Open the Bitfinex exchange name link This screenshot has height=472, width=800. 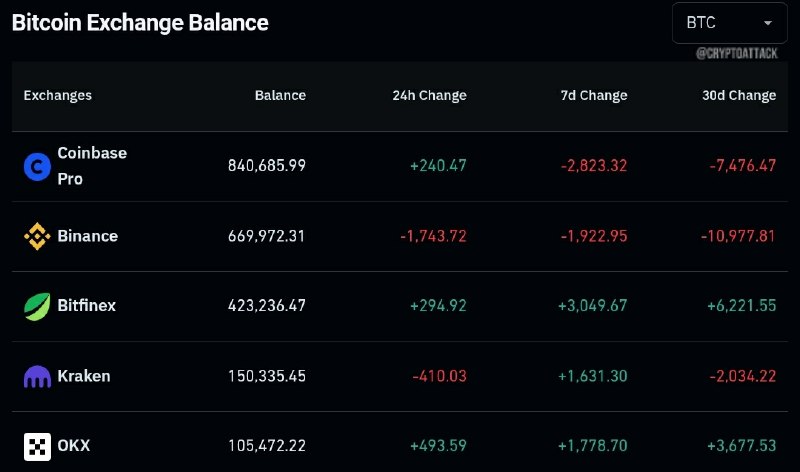pyautogui.click(x=86, y=305)
